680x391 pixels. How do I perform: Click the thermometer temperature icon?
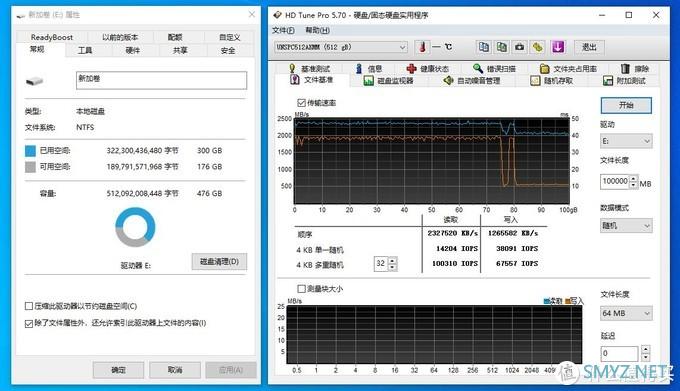point(422,47)
